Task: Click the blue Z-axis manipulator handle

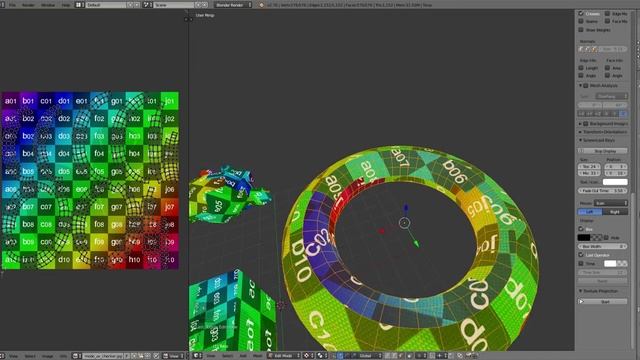Action: pyautogui.click(x=406, y=208)
